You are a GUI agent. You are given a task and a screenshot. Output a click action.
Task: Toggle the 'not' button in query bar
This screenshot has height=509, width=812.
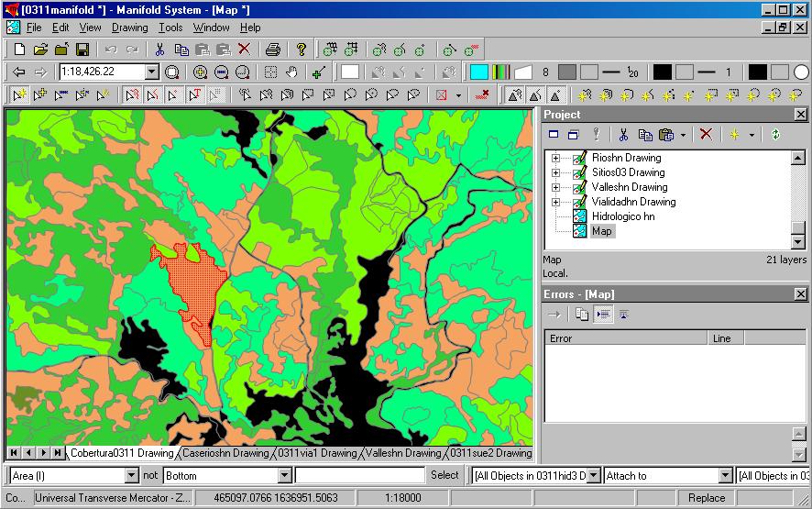point(151,475)
